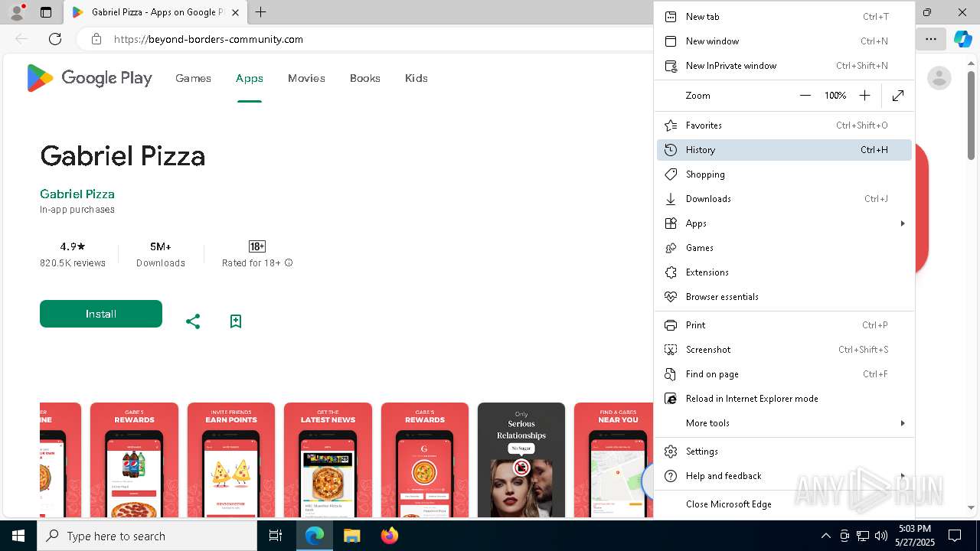Decrease zoom with minus button
980x551 pixels.
[805, 96]
